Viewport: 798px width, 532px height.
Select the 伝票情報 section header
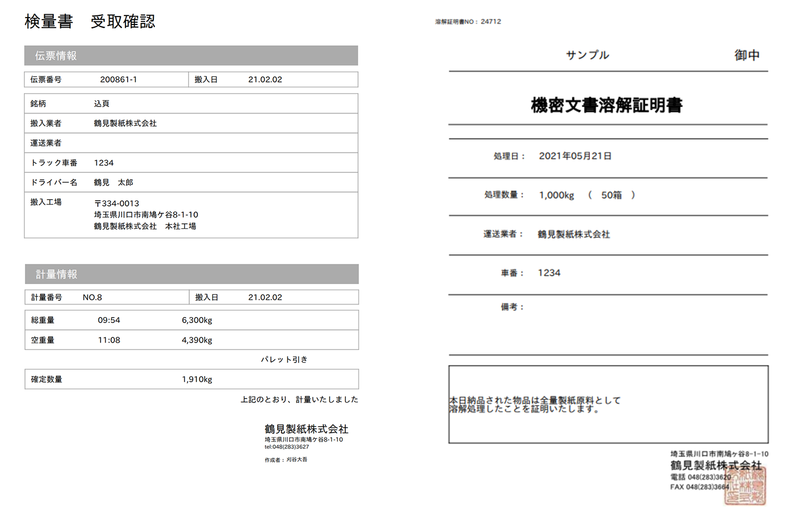click(x=55, y=55)
